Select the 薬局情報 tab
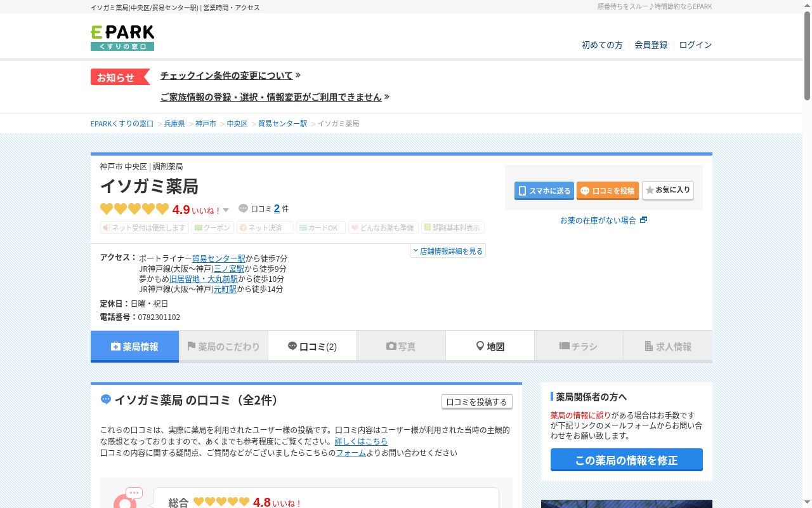The image size is (812, 508). click(134, 347)
